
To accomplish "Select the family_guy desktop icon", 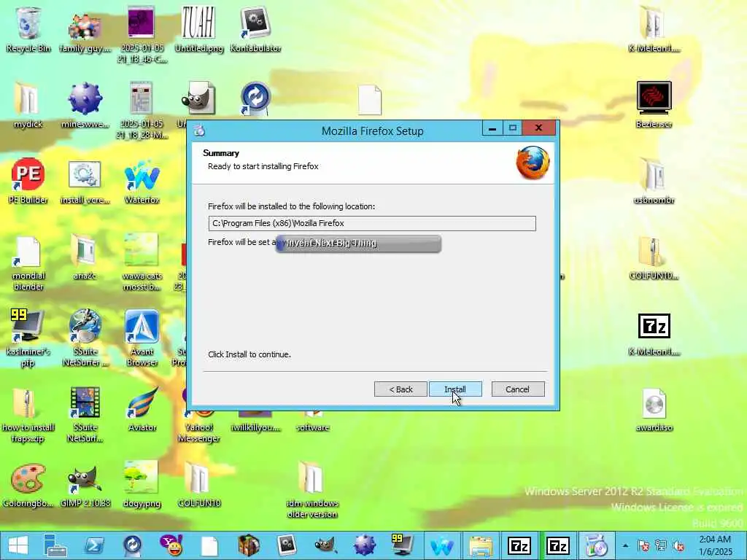I will click(x=85, y=31).
